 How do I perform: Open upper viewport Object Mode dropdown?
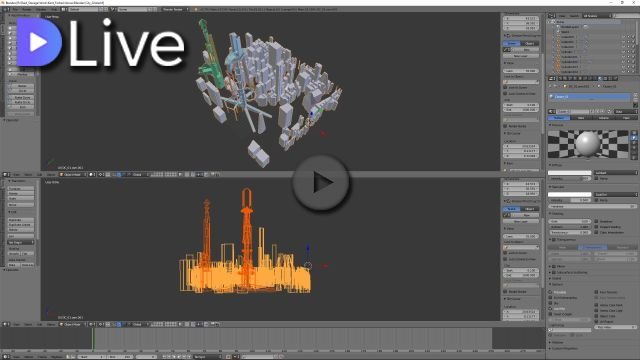coord(72,174)
